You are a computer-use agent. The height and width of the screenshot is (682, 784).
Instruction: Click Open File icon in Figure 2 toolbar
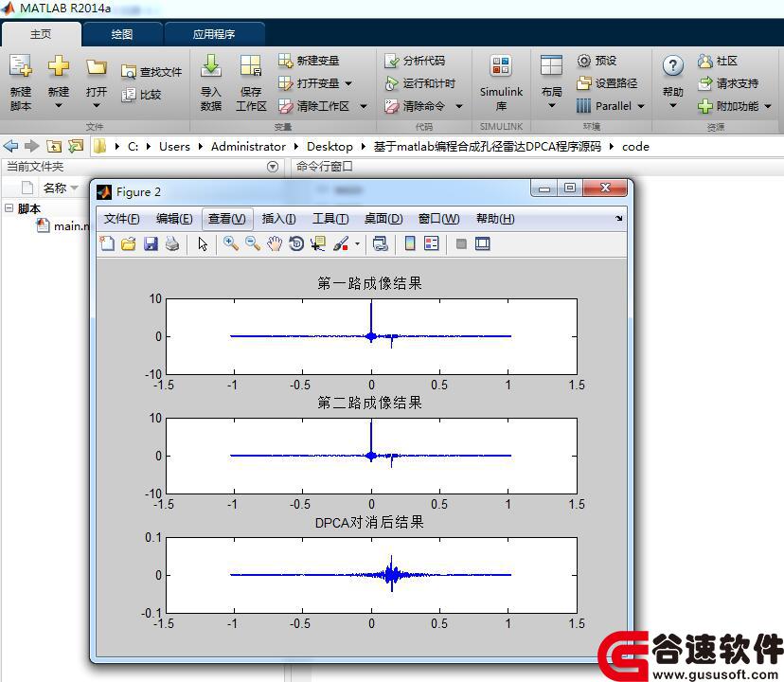click(x=129, y=243)
